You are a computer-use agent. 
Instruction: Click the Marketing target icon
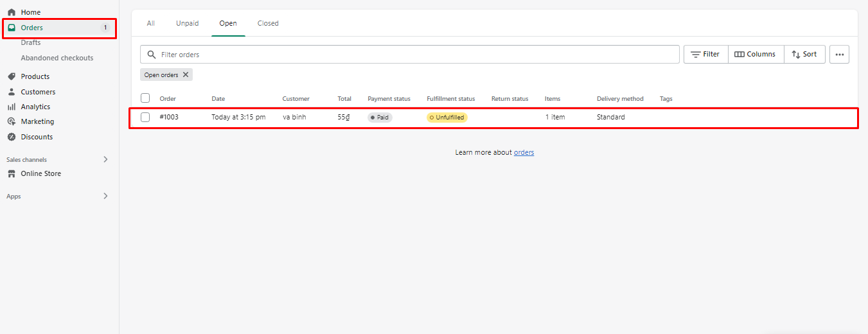(x=12, y=121)
